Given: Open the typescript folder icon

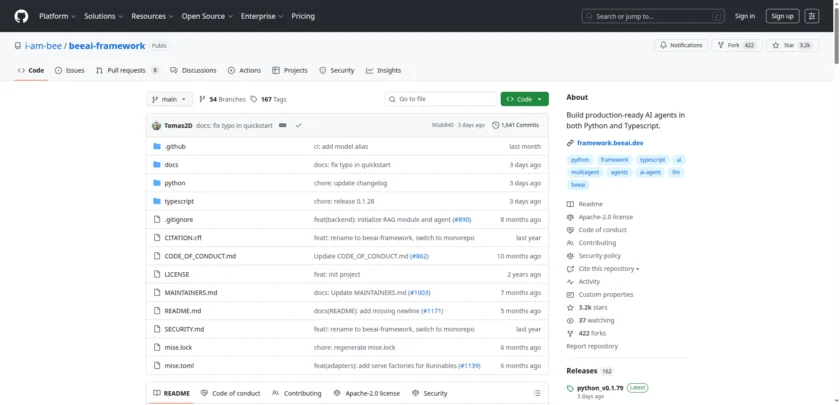Looking at the screenshot, I should point(157,201).
